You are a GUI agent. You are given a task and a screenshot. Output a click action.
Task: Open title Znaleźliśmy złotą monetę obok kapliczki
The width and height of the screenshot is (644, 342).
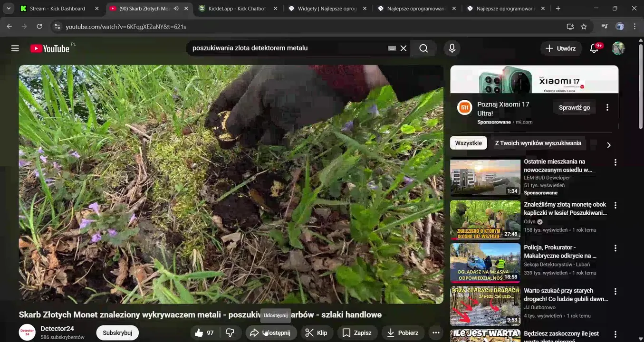(x=566, y=209)
